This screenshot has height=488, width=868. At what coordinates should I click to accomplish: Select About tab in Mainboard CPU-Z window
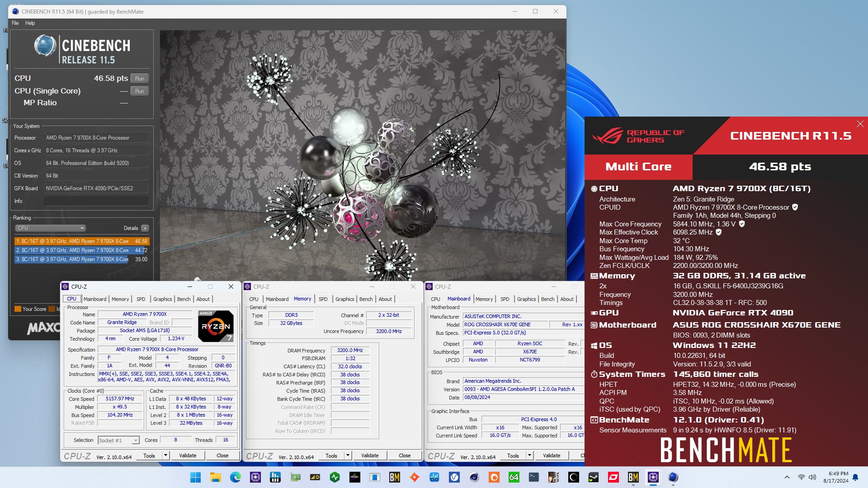[x=567, y=299]
